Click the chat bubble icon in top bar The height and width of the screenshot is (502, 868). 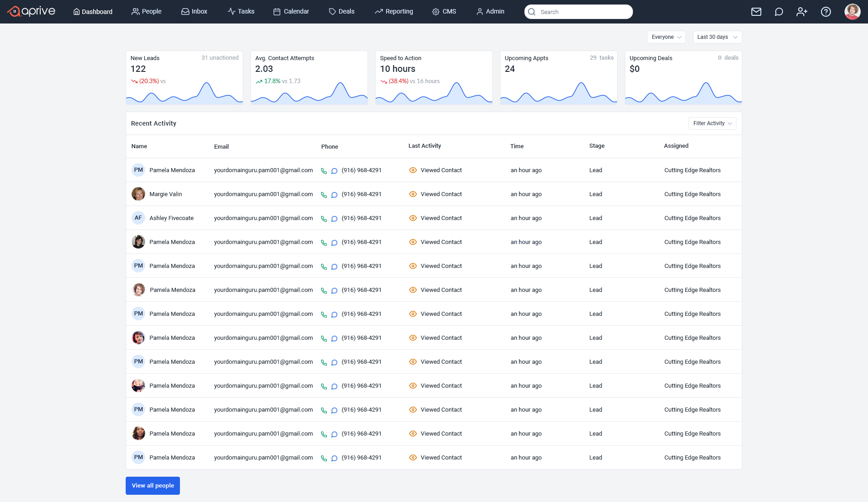778,12
